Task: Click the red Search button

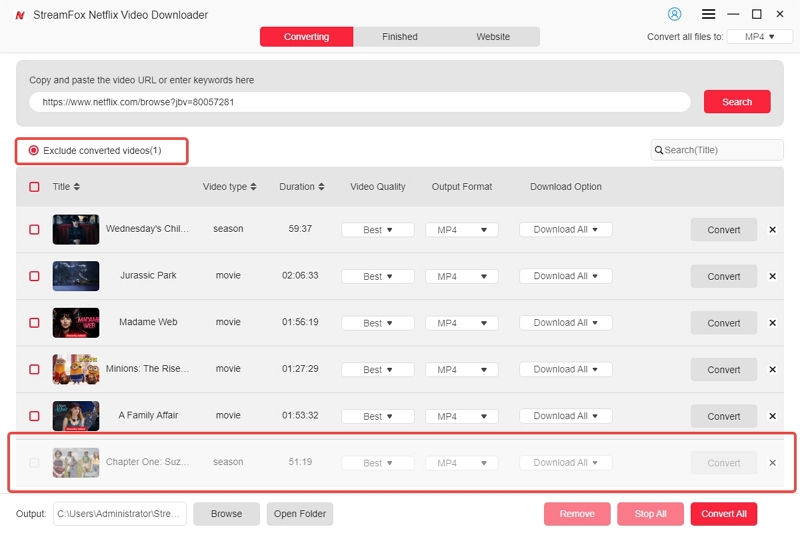Action: point(737,101)
